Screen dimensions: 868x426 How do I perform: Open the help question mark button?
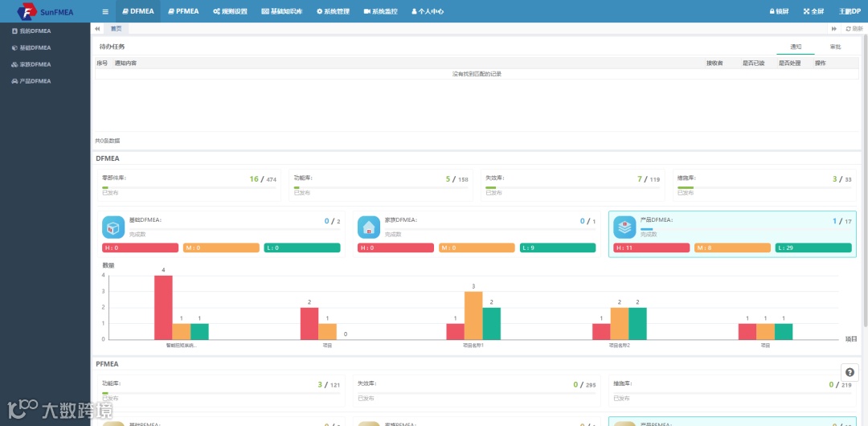coord(850,372)
